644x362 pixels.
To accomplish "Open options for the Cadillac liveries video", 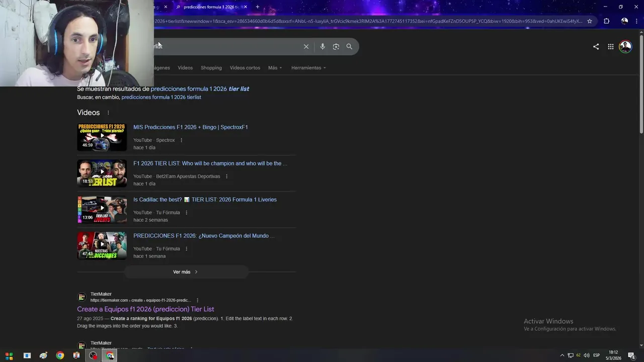I will tap(187, 213).
